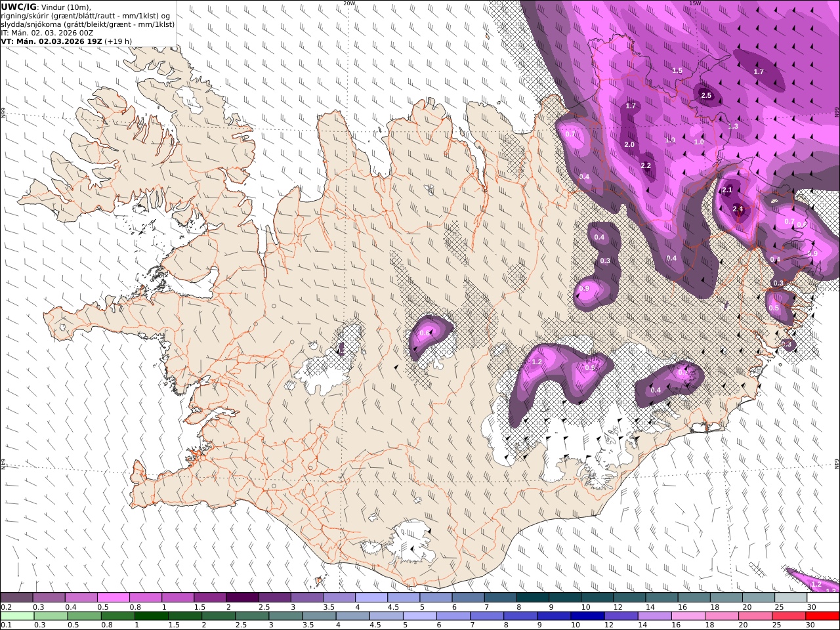Select the rain swatch between 5 and 6
The width and height of the screenshot is (840, 630).
[419, 616]
